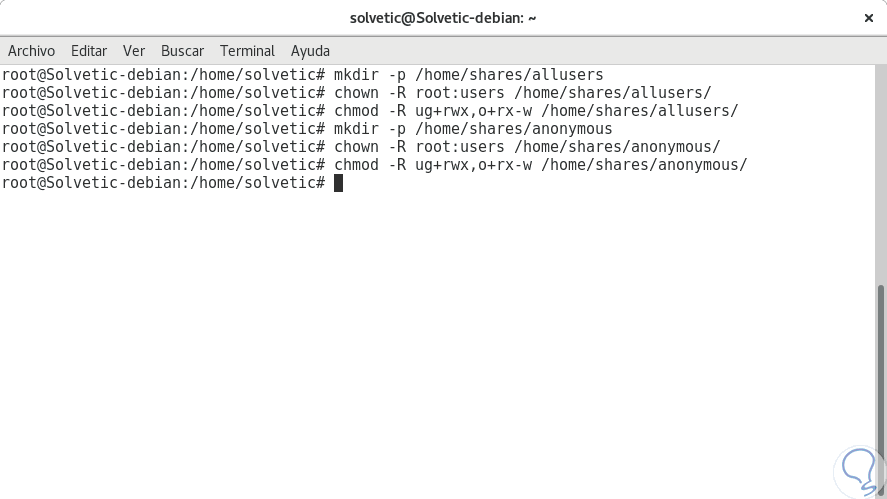Viewport: 887px width, 499px height.
Task: Click the /home/shares/anonymous/ path in chown line
Action: 617,147
